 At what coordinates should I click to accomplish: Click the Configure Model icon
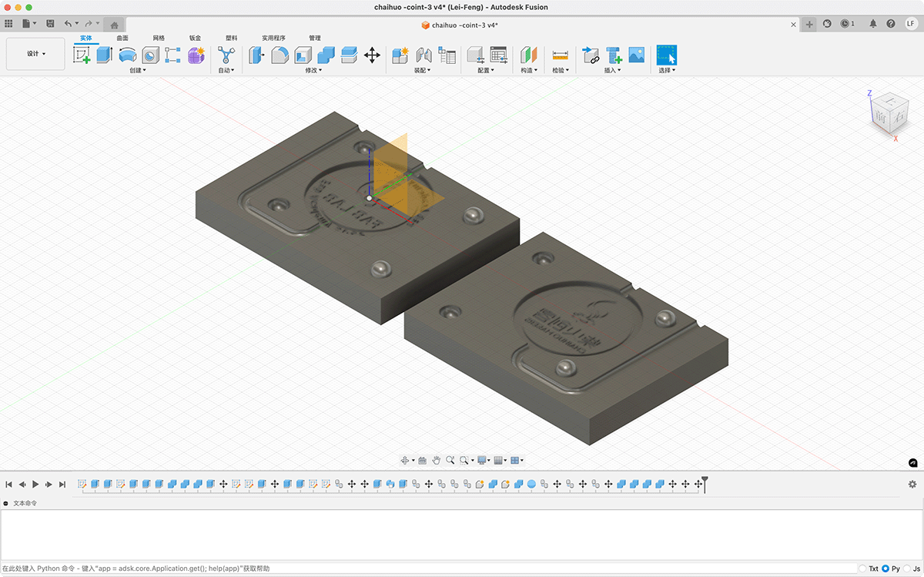click(476, 55)
